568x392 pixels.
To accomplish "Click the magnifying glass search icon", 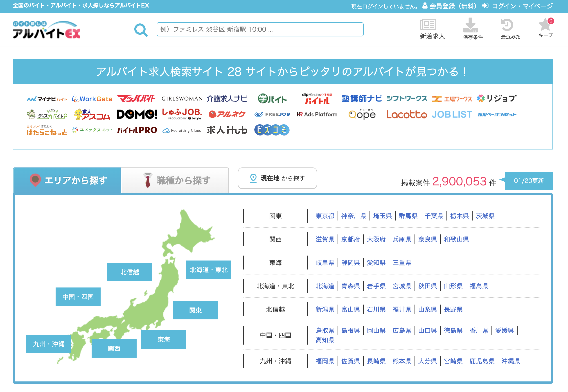I will [141, 30].
